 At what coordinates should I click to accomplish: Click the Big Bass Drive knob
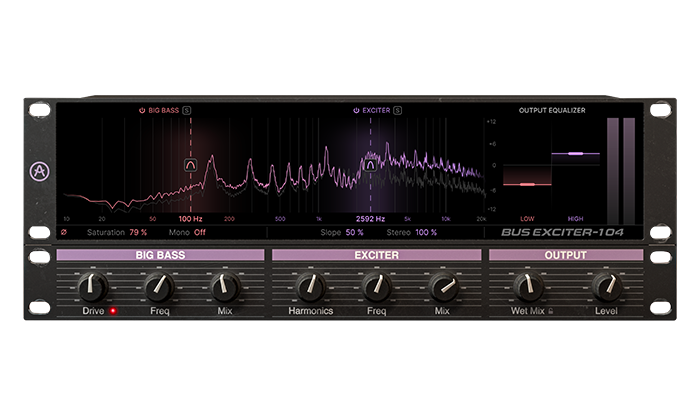pyautogui.click(x=93, y=287)
